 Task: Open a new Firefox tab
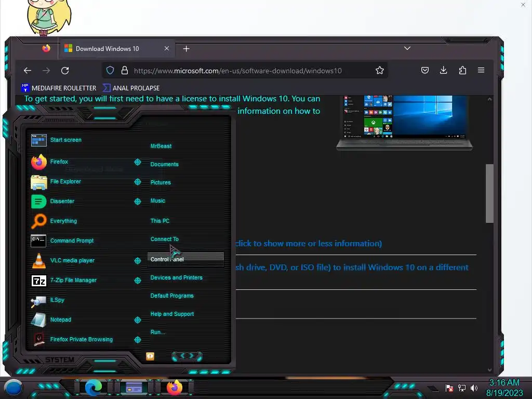point(187,49)
